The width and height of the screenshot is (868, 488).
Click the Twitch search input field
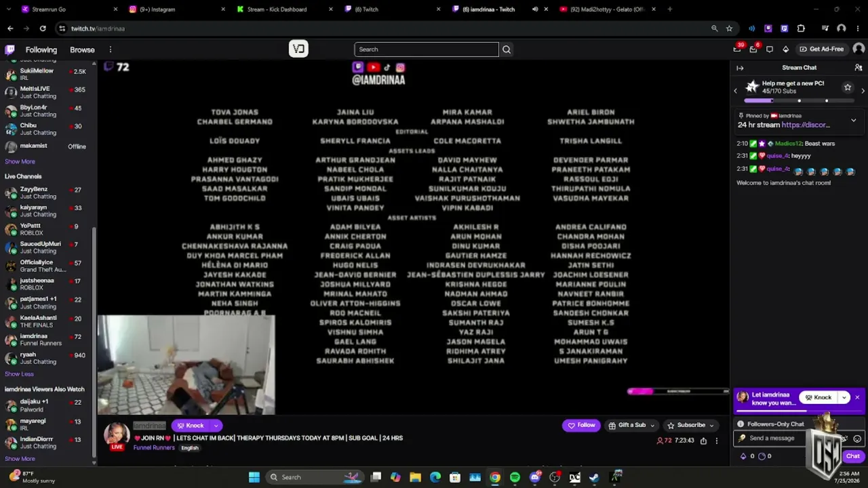[426, 49]
